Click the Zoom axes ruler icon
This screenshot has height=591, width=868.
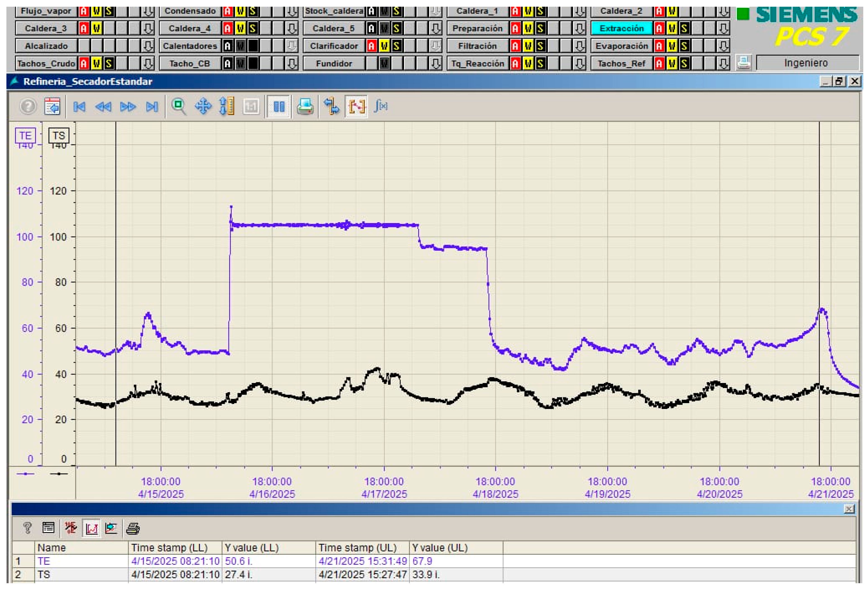click(227, 107)
